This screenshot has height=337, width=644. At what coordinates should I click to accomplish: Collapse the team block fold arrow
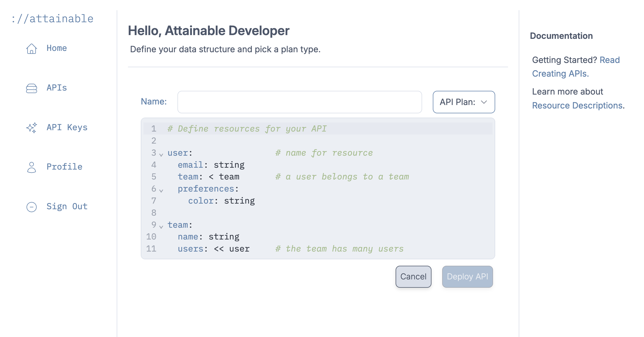pyautogui.click(x=161, y=227)
